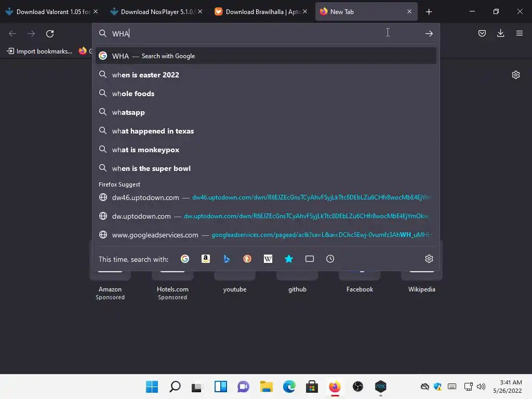
Task: Open Task View on taskbar
Action: click(197, 387)
